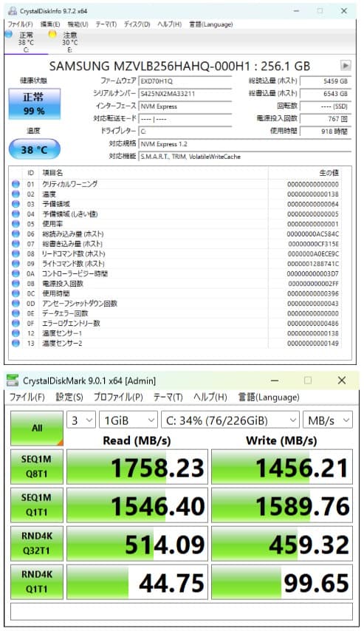Click the 514.09 random read result
The width and height of the screenshot is (364, 631).
pos(137,543)
